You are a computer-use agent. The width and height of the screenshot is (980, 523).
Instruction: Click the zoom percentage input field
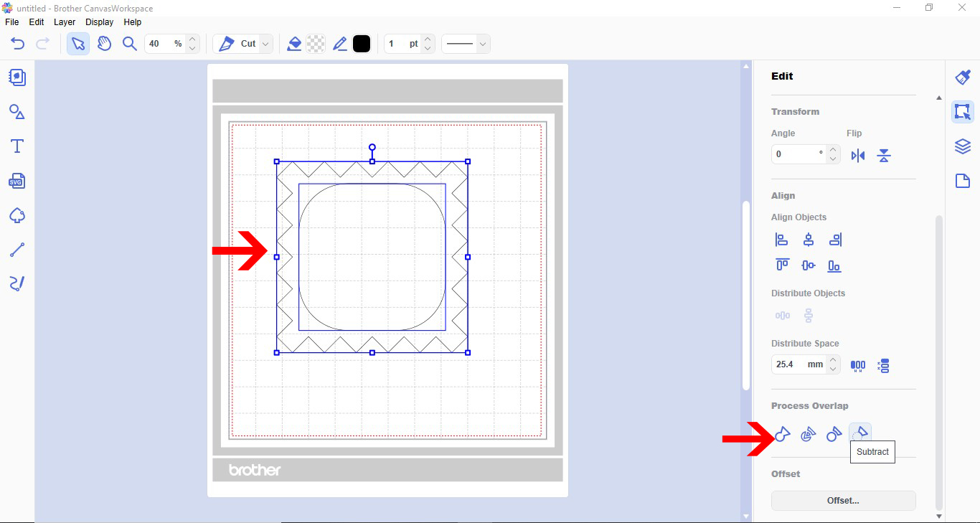pyautogui.click(x=166, y=44)
